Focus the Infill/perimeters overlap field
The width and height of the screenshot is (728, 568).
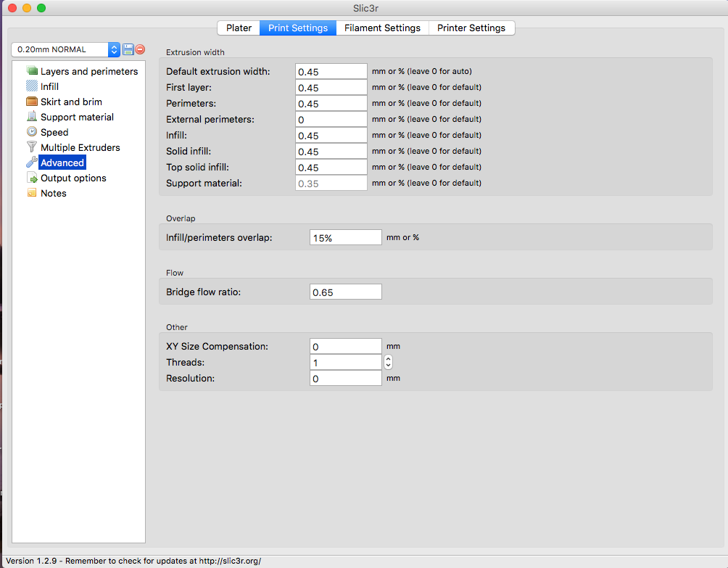pos(345,237)
